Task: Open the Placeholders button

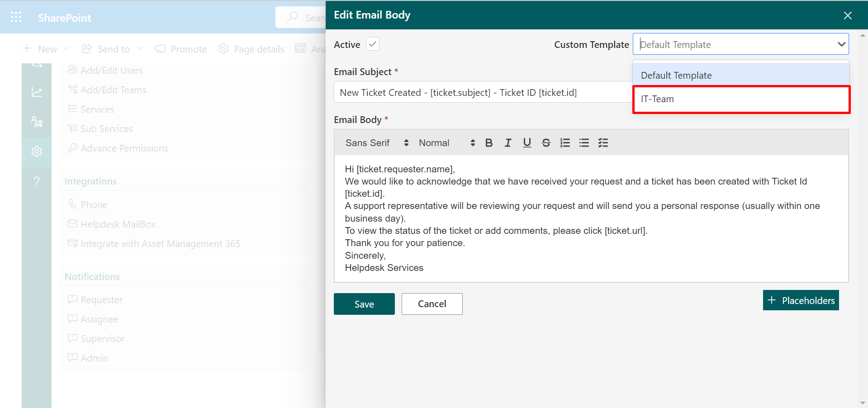Action: [x=801, y=300]
